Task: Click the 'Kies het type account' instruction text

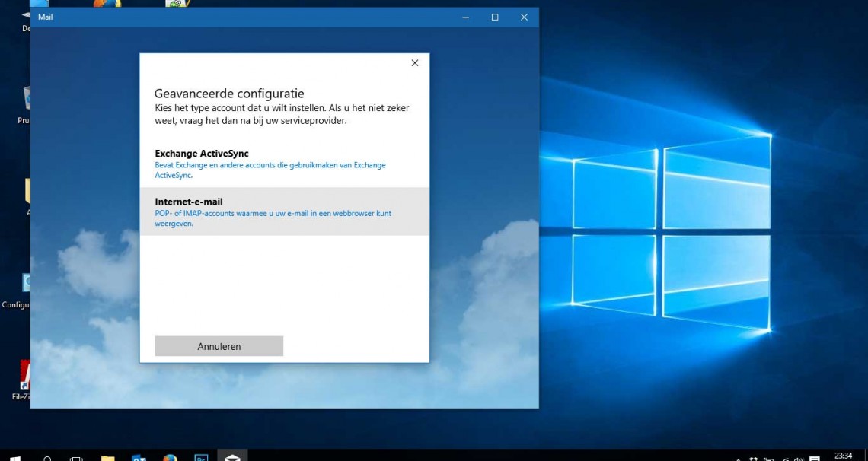Action: (282, 114)
